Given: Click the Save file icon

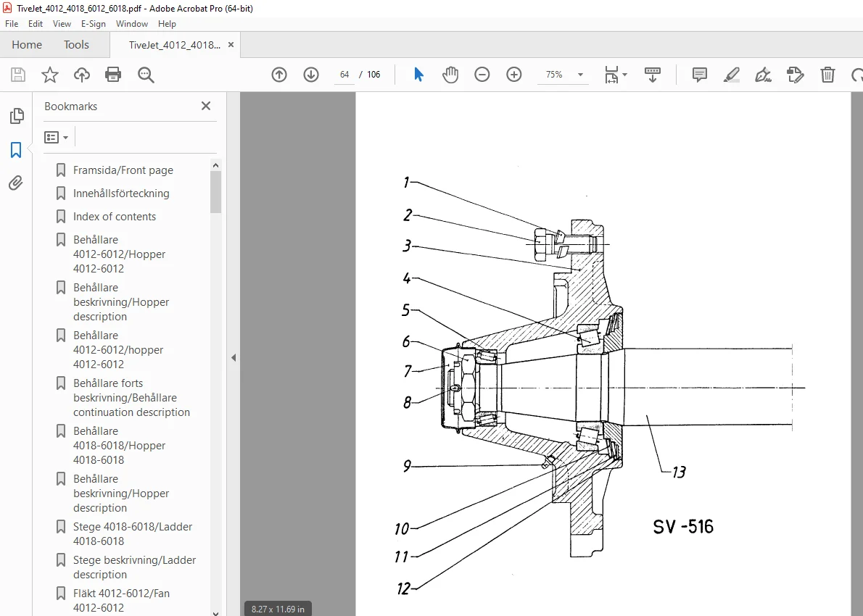Looking at the screenshot, I should click(x=18, y=75).
